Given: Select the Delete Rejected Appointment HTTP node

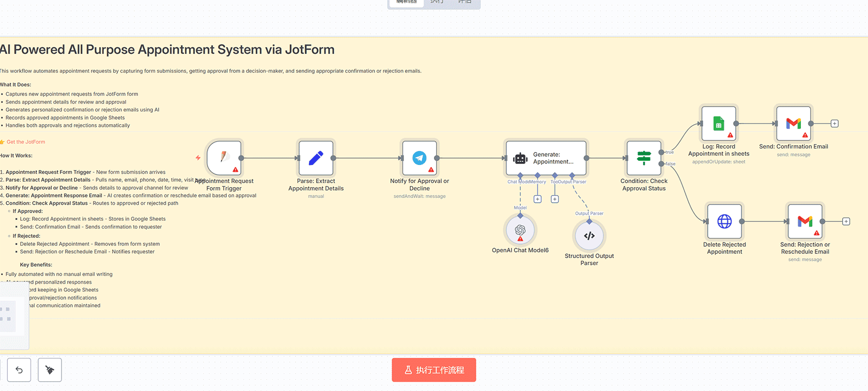Looking at the screenshot, I should pos(724,221).
